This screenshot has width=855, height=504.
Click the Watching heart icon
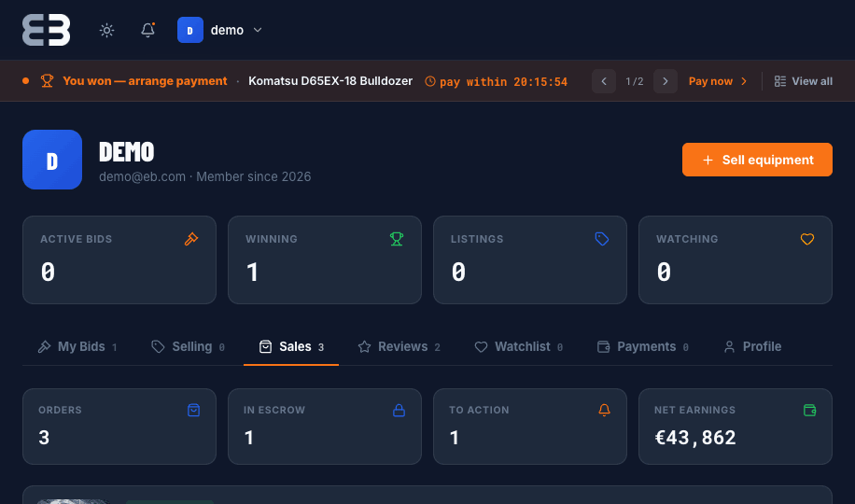tap(807, 239)
